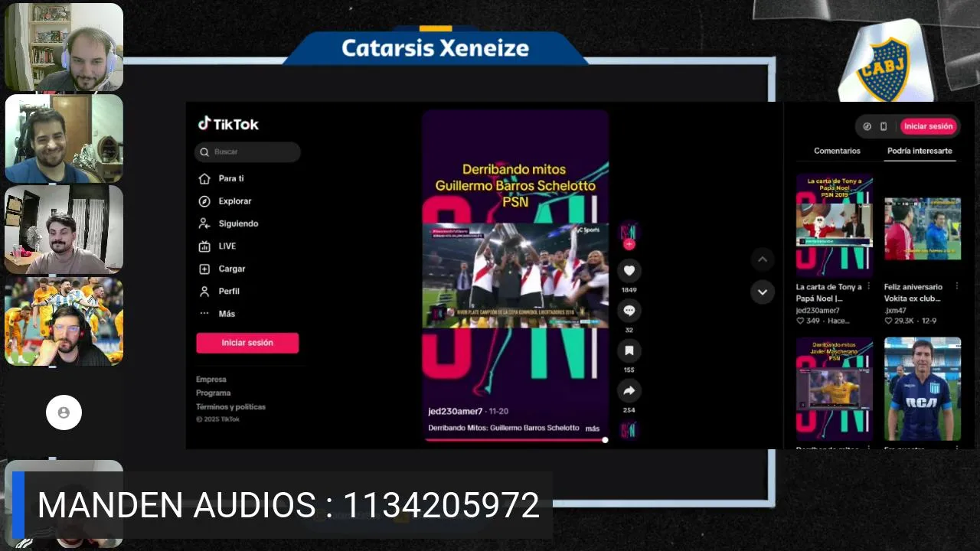Click the 1849 likes count
The image size is (980, 551).
coord(629,290)
